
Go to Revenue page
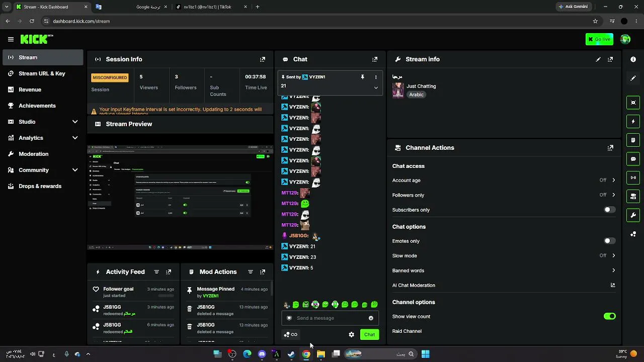43,89
